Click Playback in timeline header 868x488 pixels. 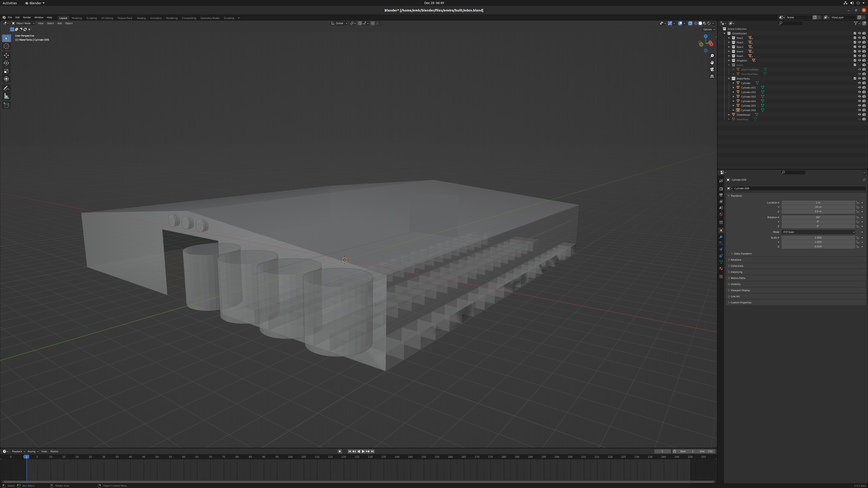[18, 451]
